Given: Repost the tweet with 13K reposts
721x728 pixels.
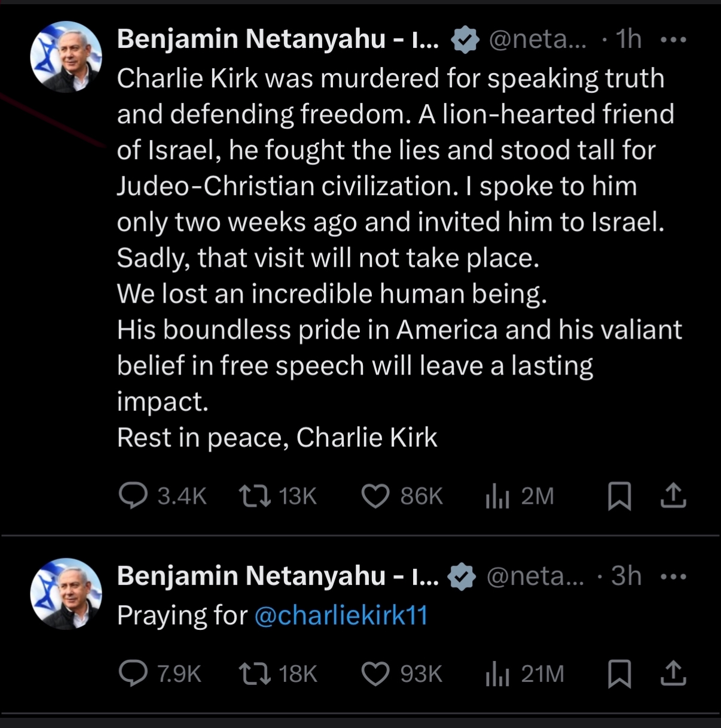Looking at the screenshot, I should pyautogui.click(x=255, y=496).
